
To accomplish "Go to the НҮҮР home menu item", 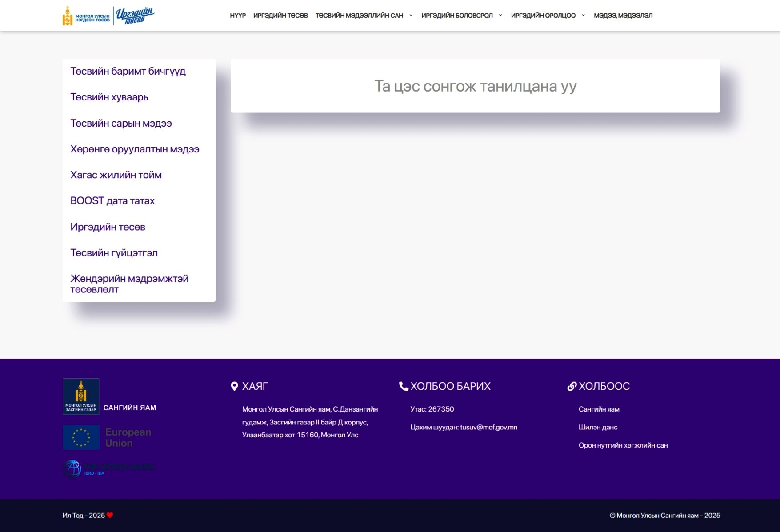I will coord(238,16).
